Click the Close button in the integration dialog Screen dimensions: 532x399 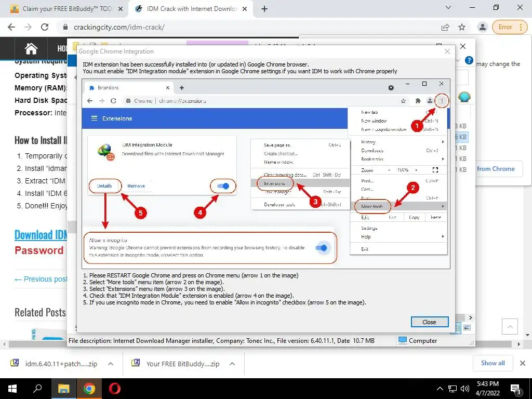[x=430, y=322]
